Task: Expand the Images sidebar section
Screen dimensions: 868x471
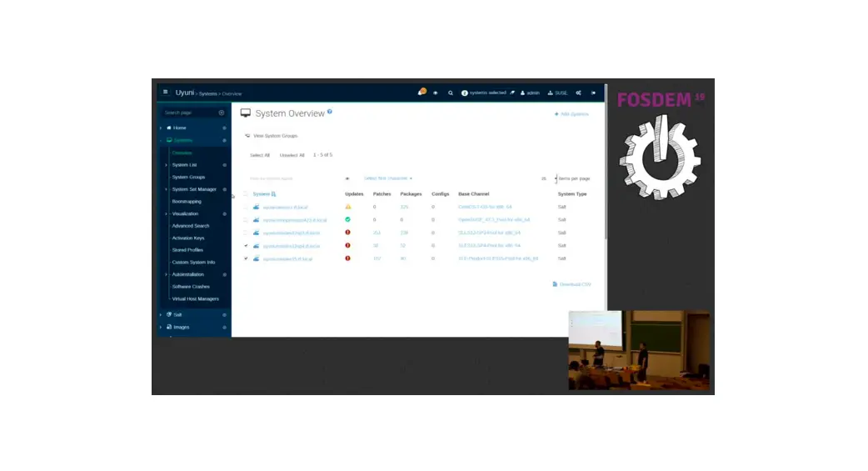Action: pyautogui.click(x=161, y=328)
